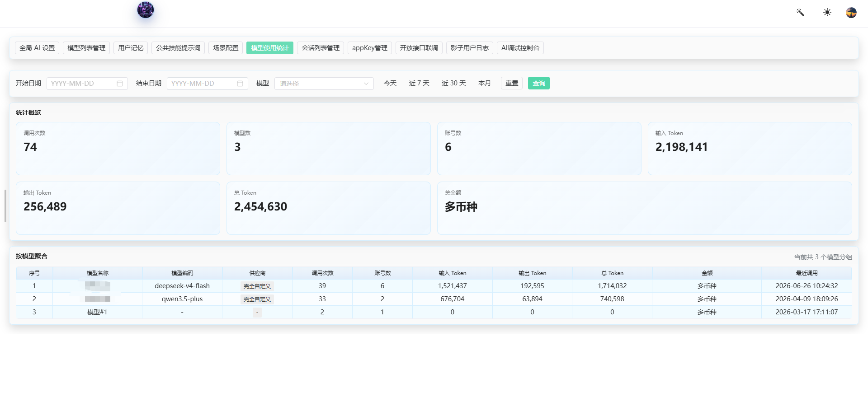The image size is (868, 411).
Task: Click the round purple logo at top
Action: coord(146,10)
